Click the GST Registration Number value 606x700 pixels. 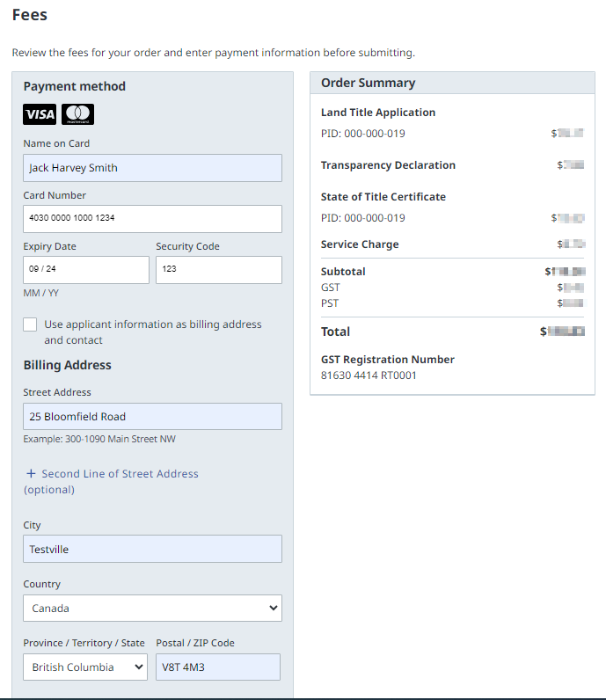click(369, 376)
